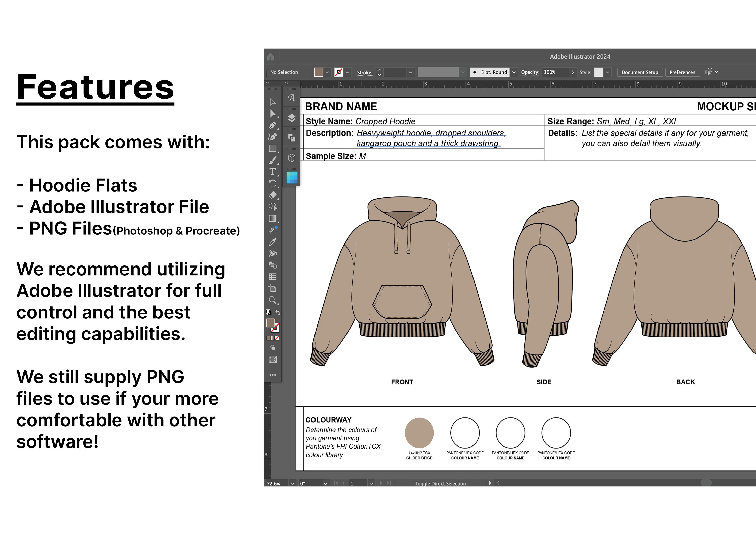Click the Document Setup button

click(x=640, y=72)
